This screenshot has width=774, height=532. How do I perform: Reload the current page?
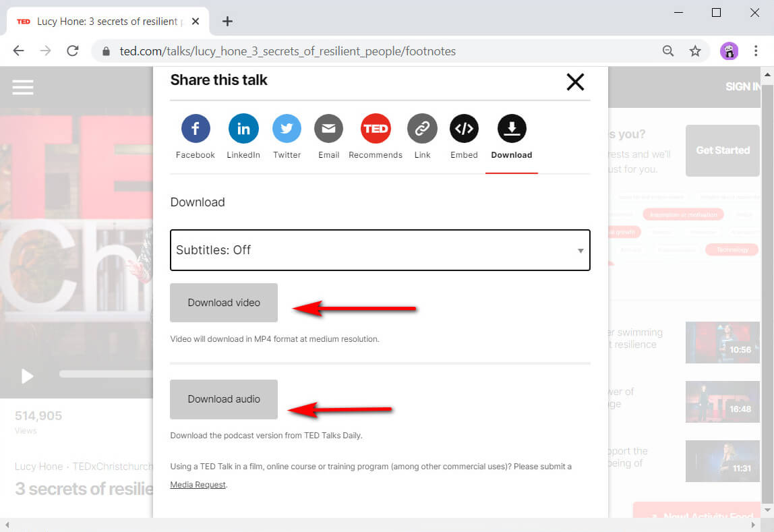pyautogui.click(x=73, y=51)
